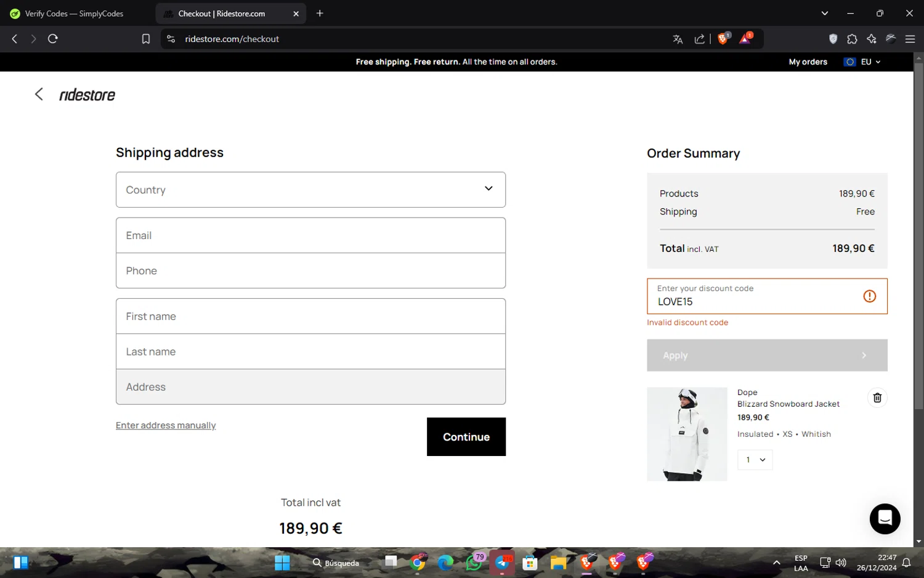Click the discount code field containing LOVE15
924x578 pixels.
click(x=767, y=296)
